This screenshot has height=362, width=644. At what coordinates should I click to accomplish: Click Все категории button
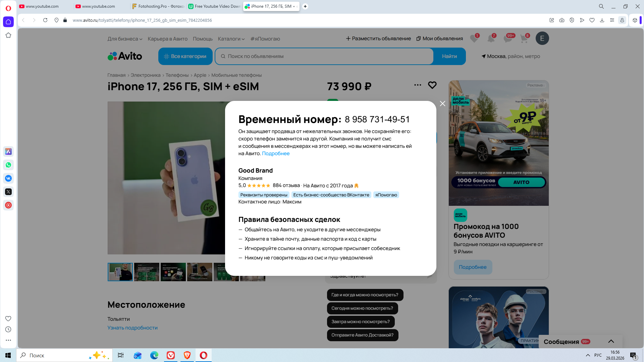[x=185, y=56]
